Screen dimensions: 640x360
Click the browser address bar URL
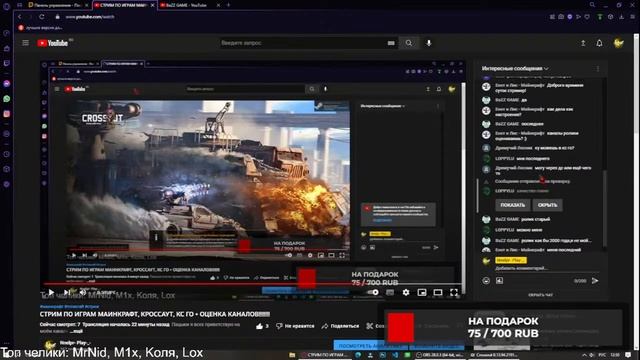click(x=90, y=17)
